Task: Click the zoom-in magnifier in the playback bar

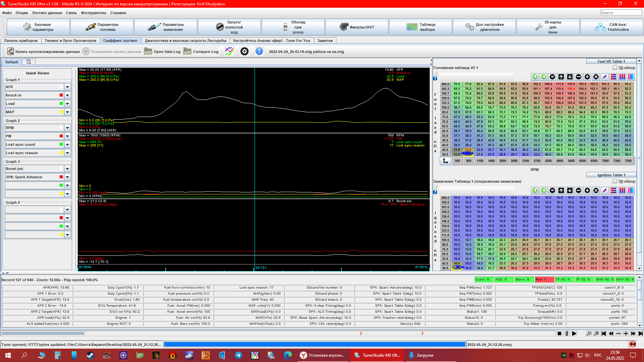Action: [x=596, y=334]
